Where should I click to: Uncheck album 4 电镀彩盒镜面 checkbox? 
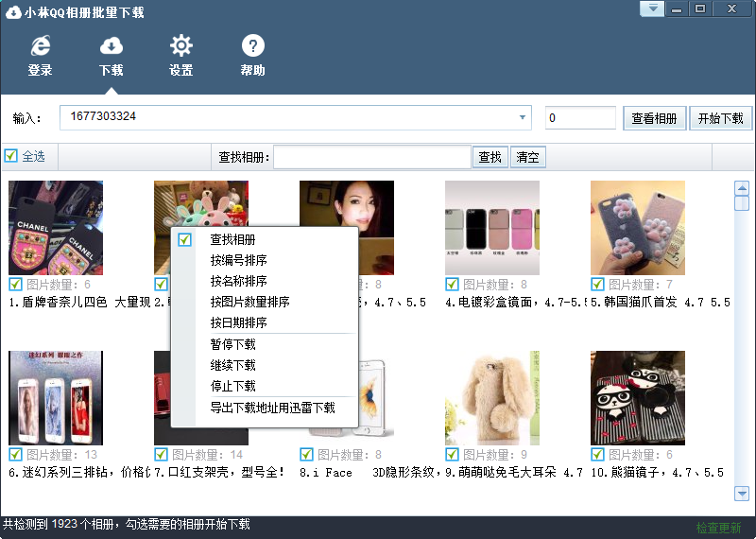pos(452,284)
